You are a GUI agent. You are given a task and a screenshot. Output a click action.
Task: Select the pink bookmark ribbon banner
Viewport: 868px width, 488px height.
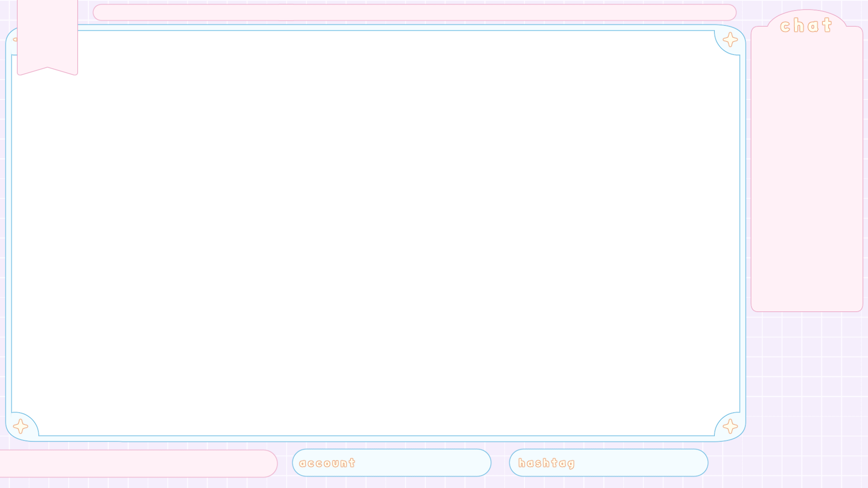point(47,34)
